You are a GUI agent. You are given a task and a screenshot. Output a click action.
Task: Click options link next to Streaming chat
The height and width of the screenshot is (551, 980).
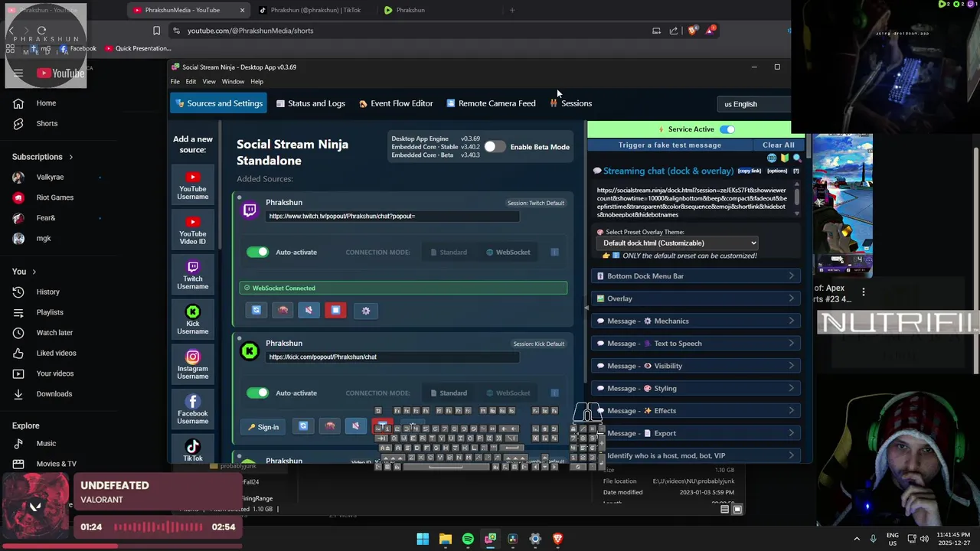[x=777, y=171]
